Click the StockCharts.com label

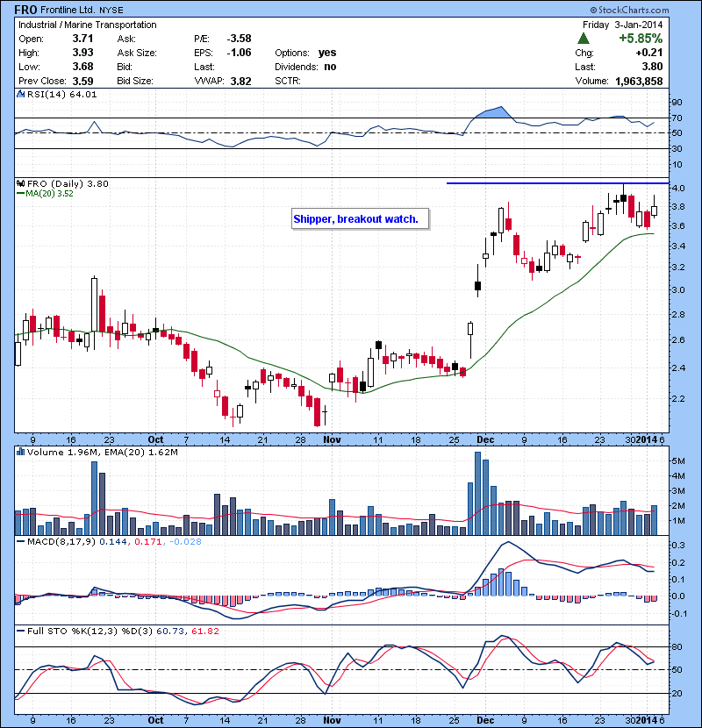(629, 10)
